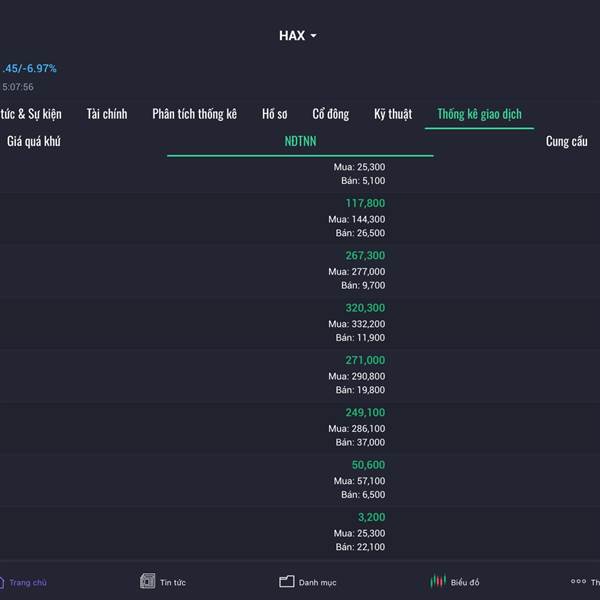Tap the three-dots more icon

tap(578, 581)
